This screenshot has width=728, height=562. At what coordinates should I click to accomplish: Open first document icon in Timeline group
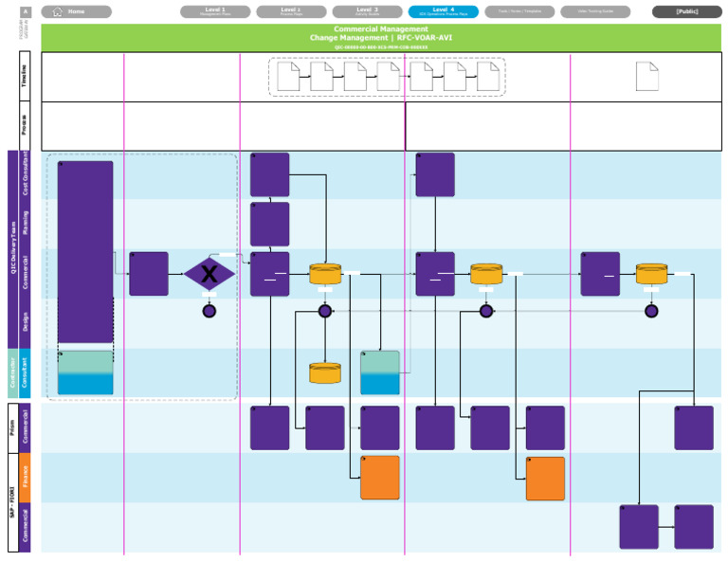coord(288,76)
